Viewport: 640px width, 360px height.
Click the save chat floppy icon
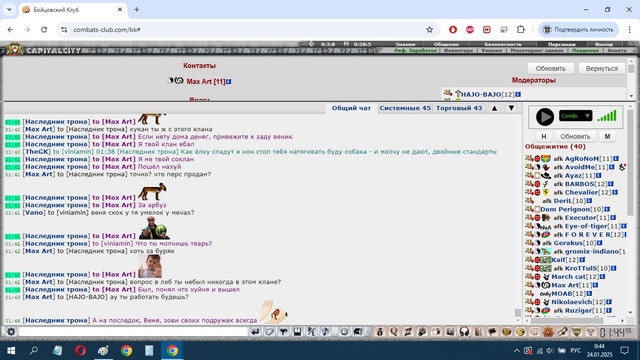click(298, 332)
